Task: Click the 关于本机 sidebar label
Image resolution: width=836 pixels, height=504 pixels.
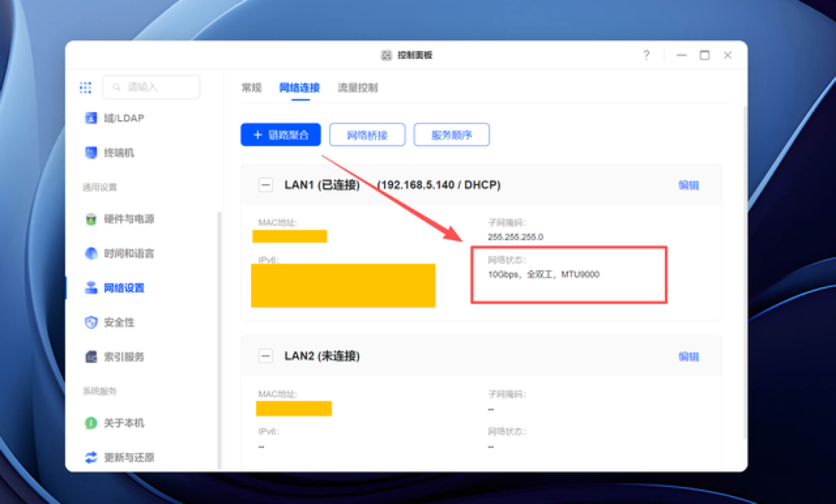Action: (x=124, y=423)
